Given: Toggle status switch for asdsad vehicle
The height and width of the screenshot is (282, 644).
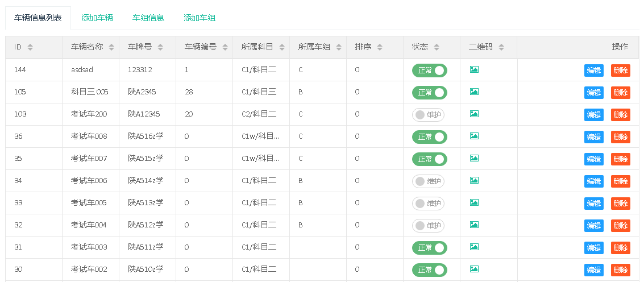Looking at the screenshot, I should (429, 70).
